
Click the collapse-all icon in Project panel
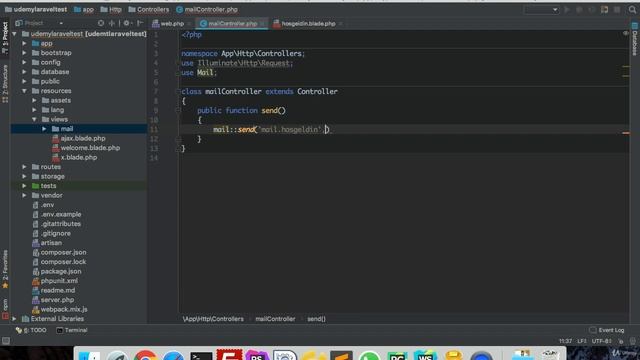112,23
